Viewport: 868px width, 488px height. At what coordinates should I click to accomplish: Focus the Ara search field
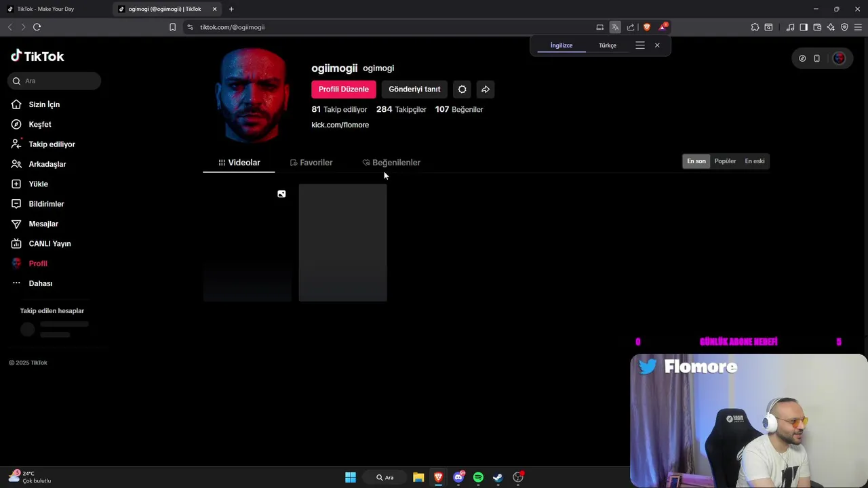coord(54,81)
